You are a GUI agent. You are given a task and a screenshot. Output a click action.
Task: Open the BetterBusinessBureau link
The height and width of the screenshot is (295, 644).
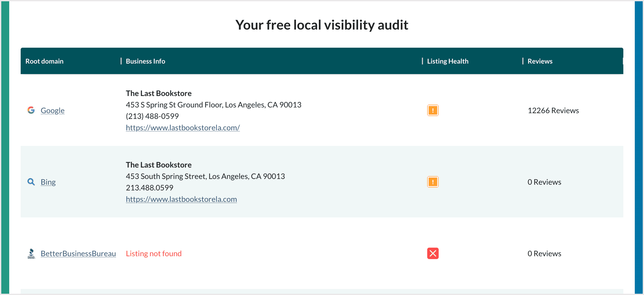(78, 253)
